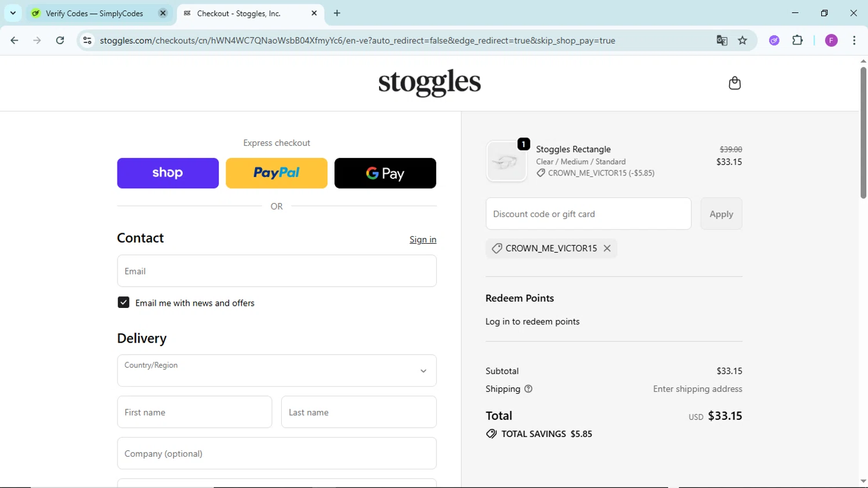
Task: Focus the First name field
Action: coord(194,412)
